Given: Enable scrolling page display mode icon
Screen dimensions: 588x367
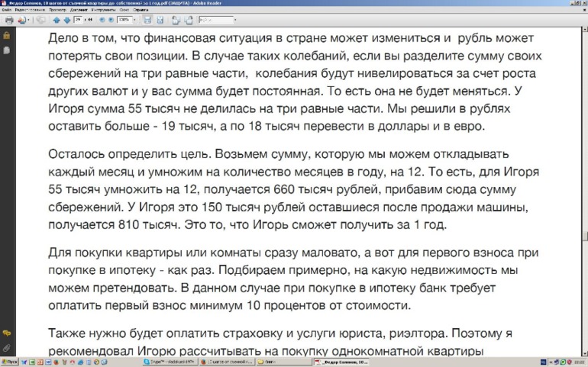Looking at the screenshot, I should click(x=147, y=20).
